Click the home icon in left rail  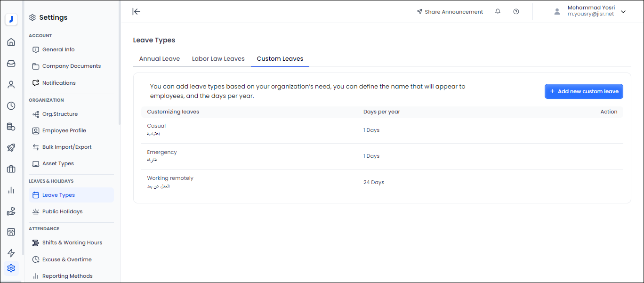pyautogui.click(x=11, y=42)
